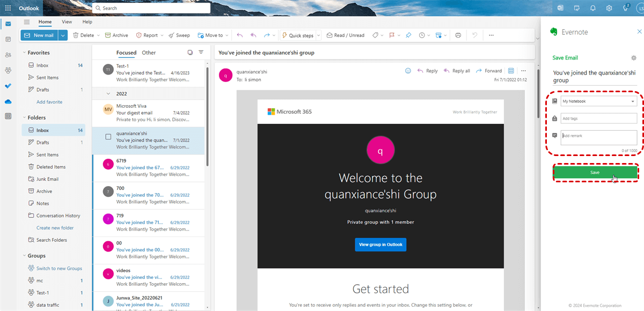644x311 pixels.
Task: Switch to the Other inbox tab
Action: [x=149, y=53]
